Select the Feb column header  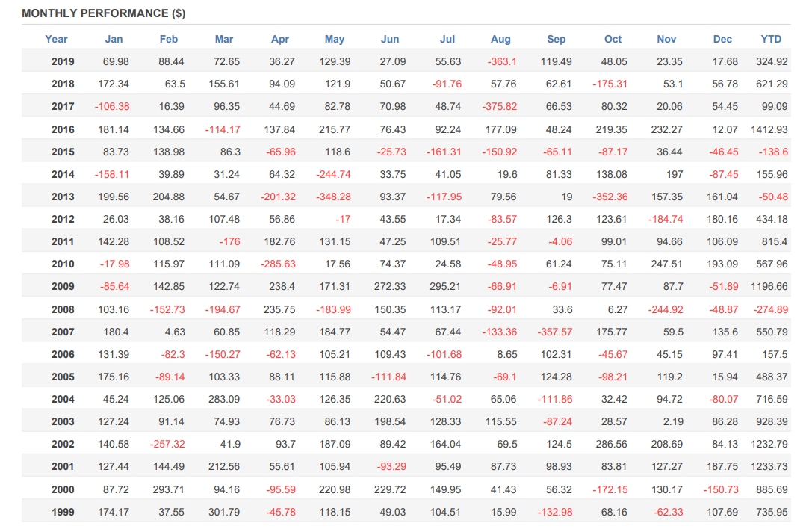tap(169, 40)
